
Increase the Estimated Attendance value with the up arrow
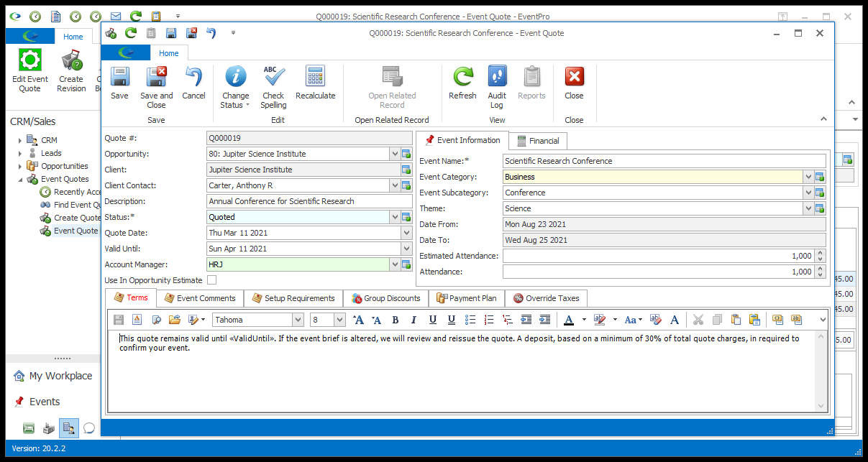click(x=821, y=253)
